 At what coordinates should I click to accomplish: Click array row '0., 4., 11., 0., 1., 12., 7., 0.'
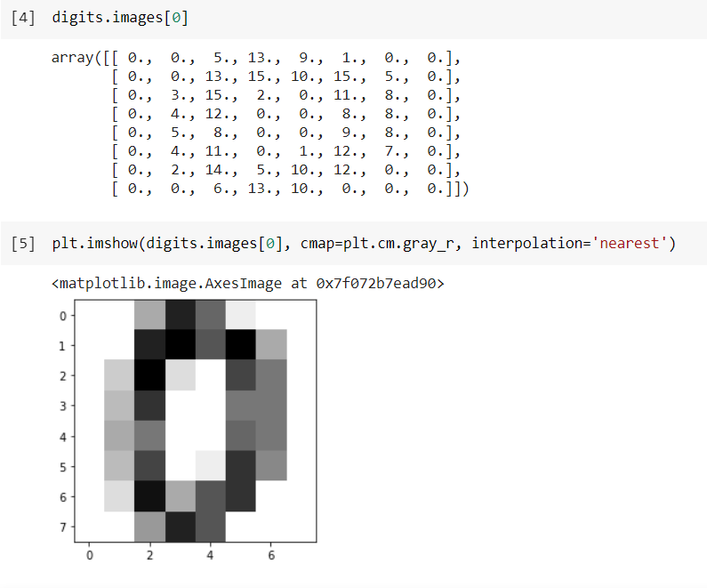pos(285,151)
